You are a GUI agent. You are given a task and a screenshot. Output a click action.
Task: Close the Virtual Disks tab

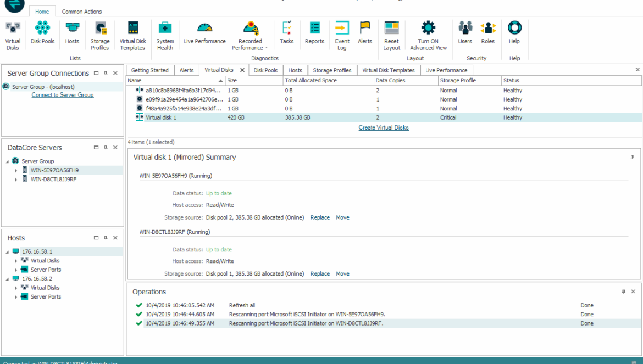[x=242, y=70]
